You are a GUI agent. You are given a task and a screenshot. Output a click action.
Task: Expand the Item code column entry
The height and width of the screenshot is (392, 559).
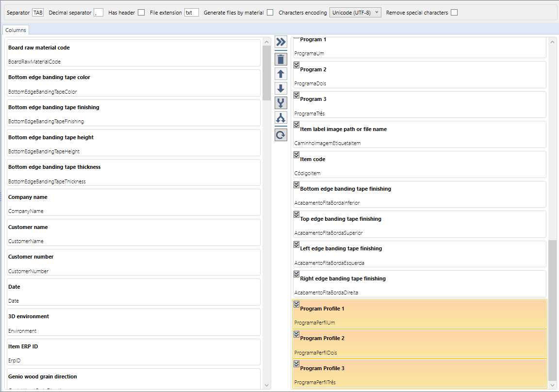pyautogui.click(x=296, y=155)
